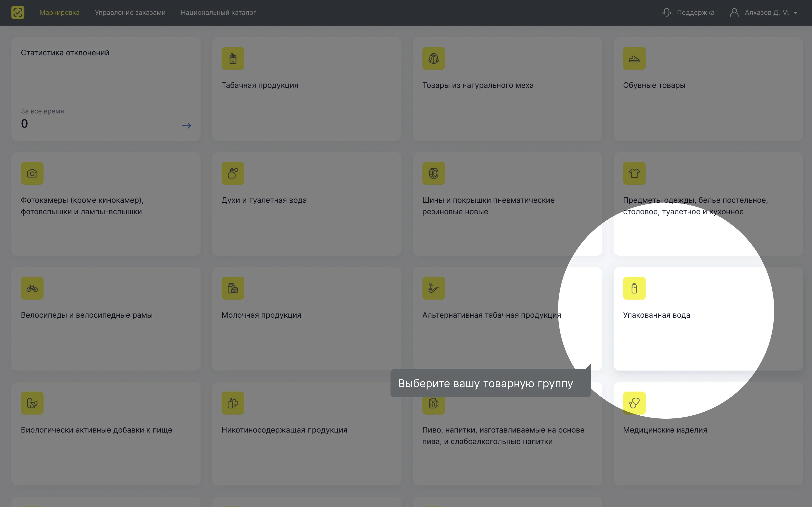This screenshot has width=812, height=507.
Task: Open the Национальный каталог tab
Action: pyautogui.click(x=218, y=12)
